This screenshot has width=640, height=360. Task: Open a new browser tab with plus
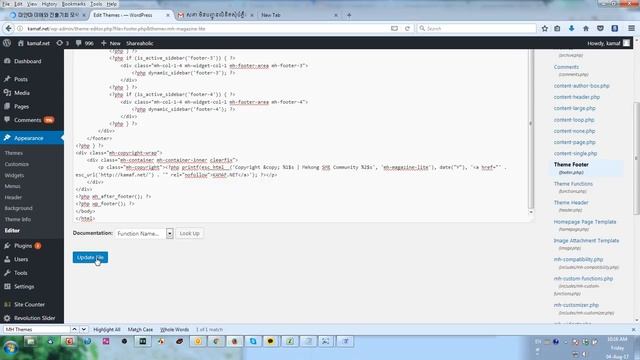click(x=349, y=15)
